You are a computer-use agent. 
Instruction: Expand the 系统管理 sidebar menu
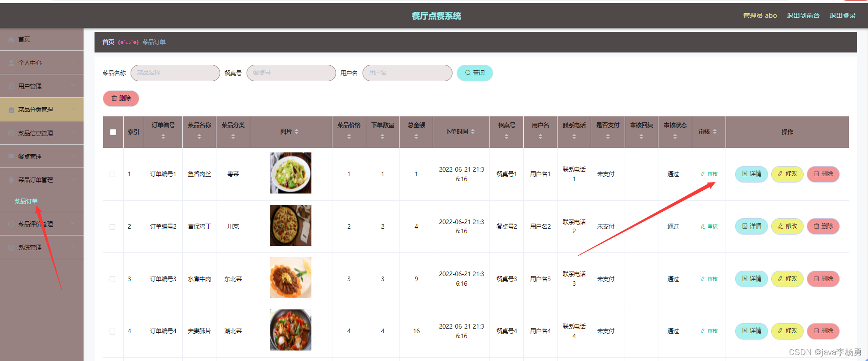[x=42, y=247]
